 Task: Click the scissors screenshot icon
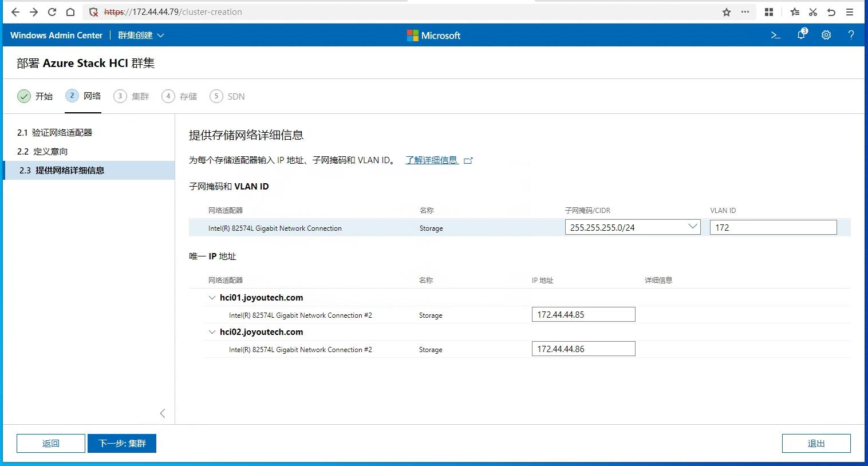pyautogui.click(x=813, y=12)
